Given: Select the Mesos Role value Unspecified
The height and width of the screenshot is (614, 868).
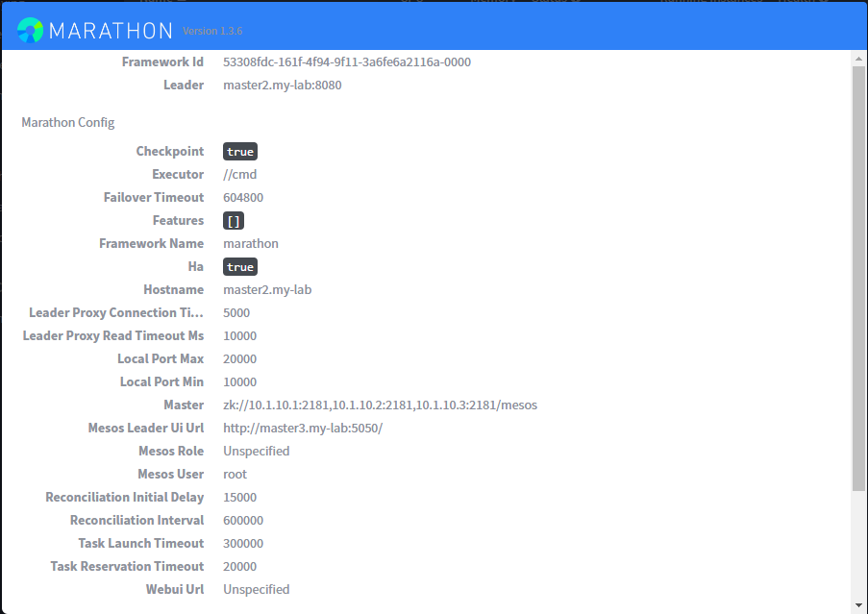Looking at the screenshot, I should [x=257, y=452].
